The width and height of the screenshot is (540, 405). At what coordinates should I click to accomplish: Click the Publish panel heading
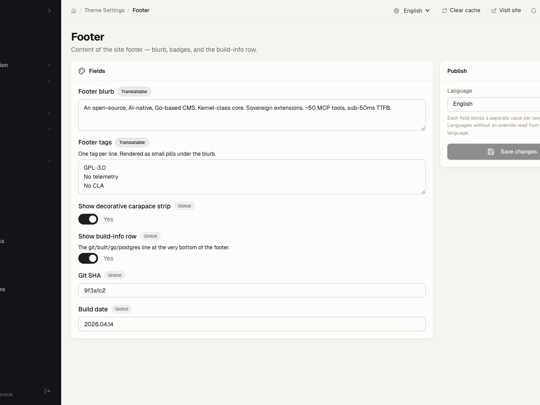tap(457, 71)
